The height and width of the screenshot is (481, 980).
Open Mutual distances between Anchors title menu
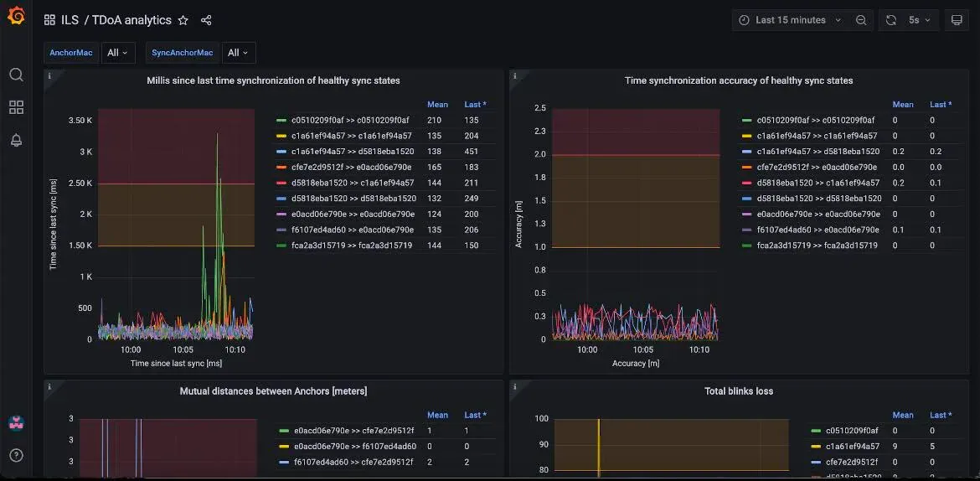point(273,391)
